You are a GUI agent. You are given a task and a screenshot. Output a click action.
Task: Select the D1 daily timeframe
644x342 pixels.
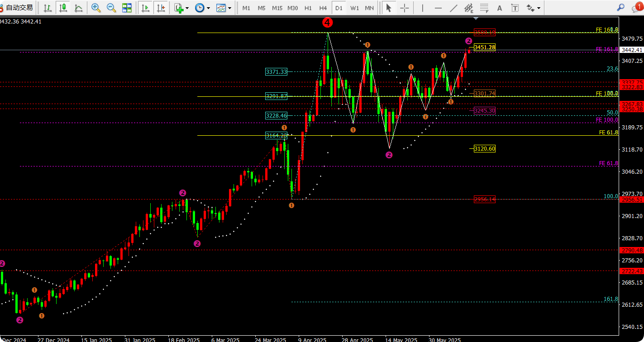[x=339, y=8]
